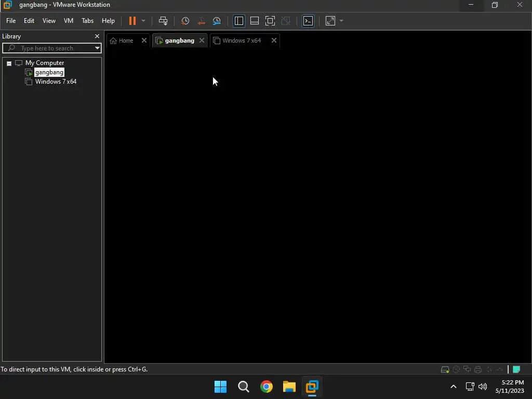Screen dimensions: 532x399
Task: Open the library search filter dropdown
Action: [97, 48]
